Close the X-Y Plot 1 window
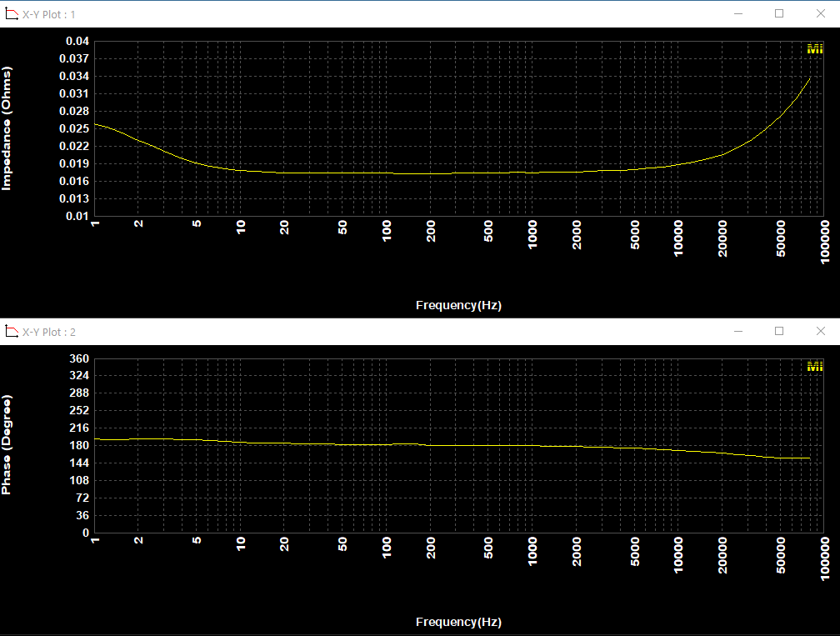Screen dimensions: 840x636 click(819, 13)
